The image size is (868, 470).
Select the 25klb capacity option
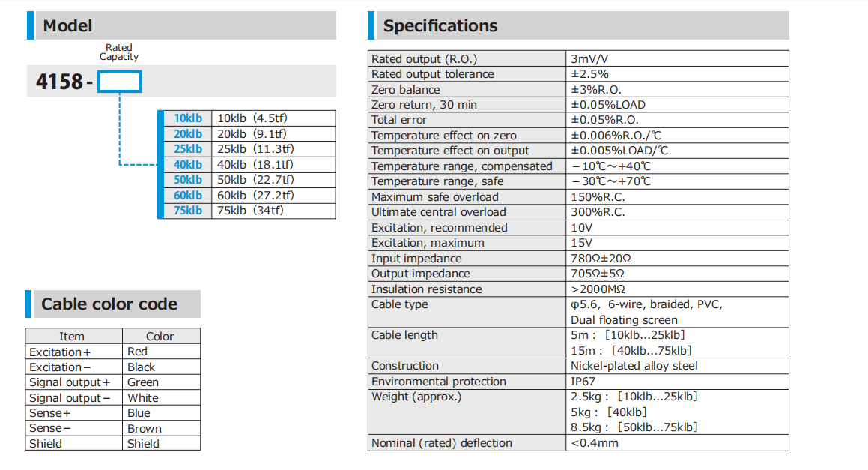(x=247, y=149)
